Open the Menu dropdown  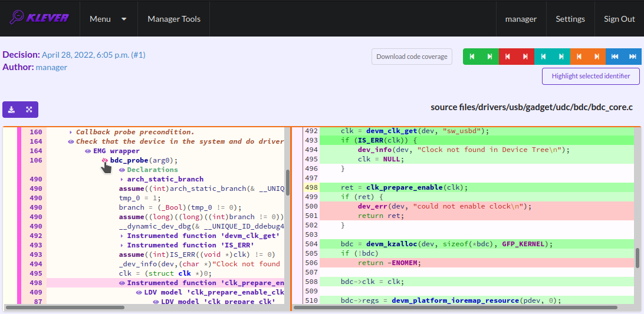(108, 19)
